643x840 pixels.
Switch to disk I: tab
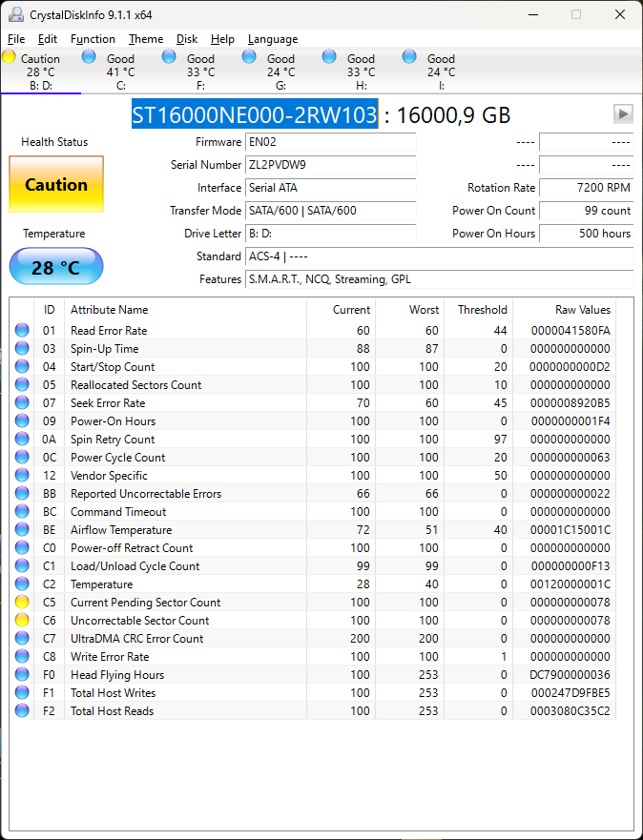coord(441,72)
